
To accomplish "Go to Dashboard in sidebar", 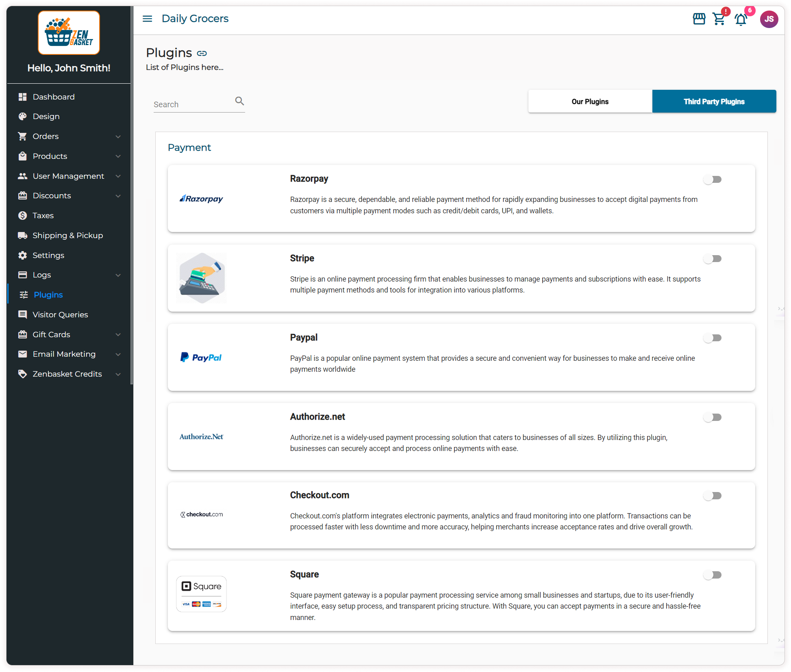I will (x=53, y=97).
